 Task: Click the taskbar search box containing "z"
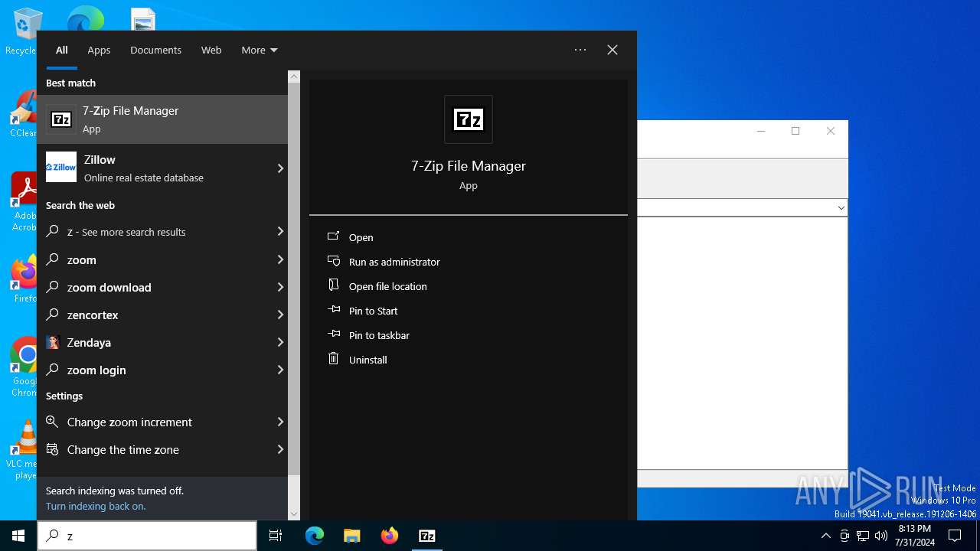click(x=147, y=536)
